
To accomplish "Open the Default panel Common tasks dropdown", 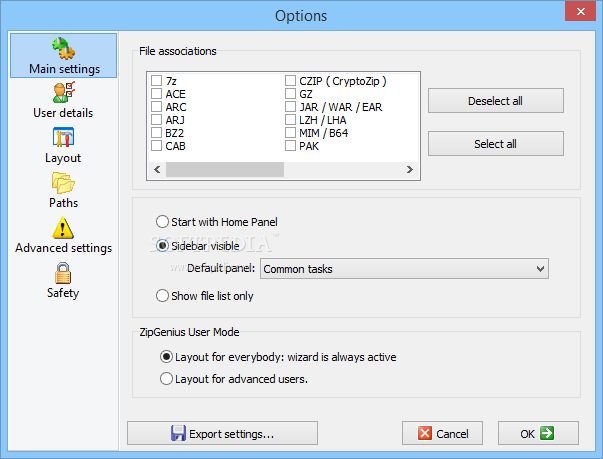I will coord(404,269).
